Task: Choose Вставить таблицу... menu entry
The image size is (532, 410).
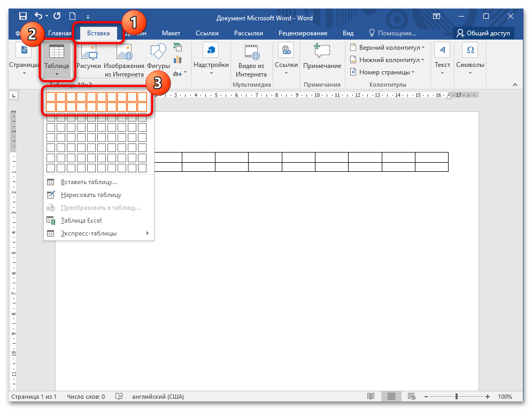Action: click(x=99, y=182)
